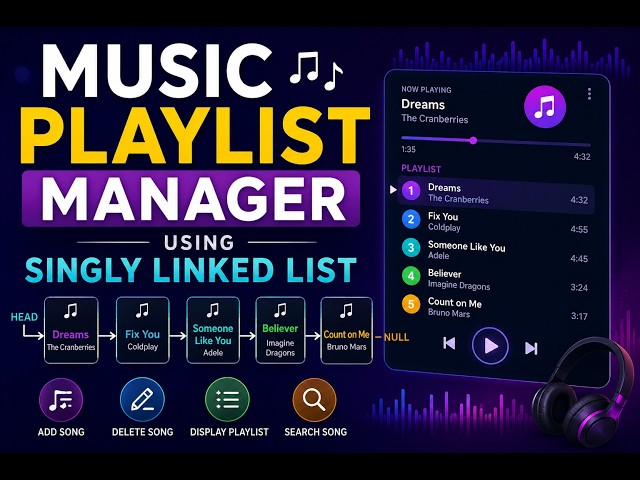Select number 3 circle for Someone Like You
This screenshot has width=640, height=480.
point(411,248)
